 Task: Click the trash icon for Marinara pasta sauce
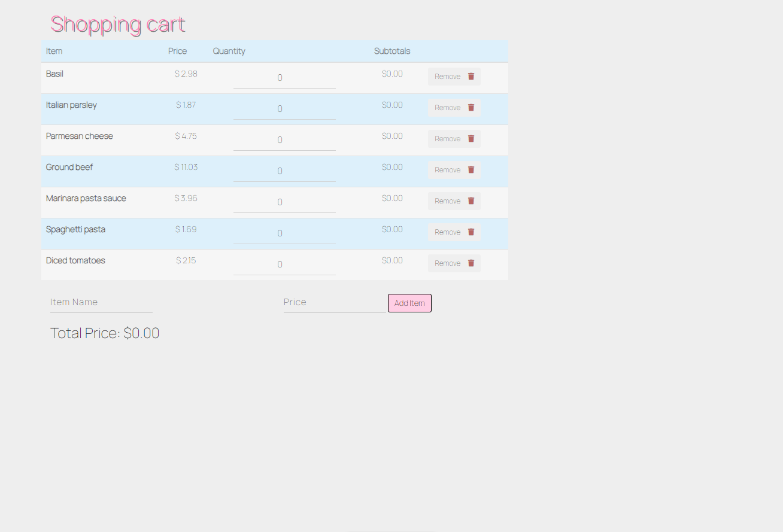[x=471, y=200]
